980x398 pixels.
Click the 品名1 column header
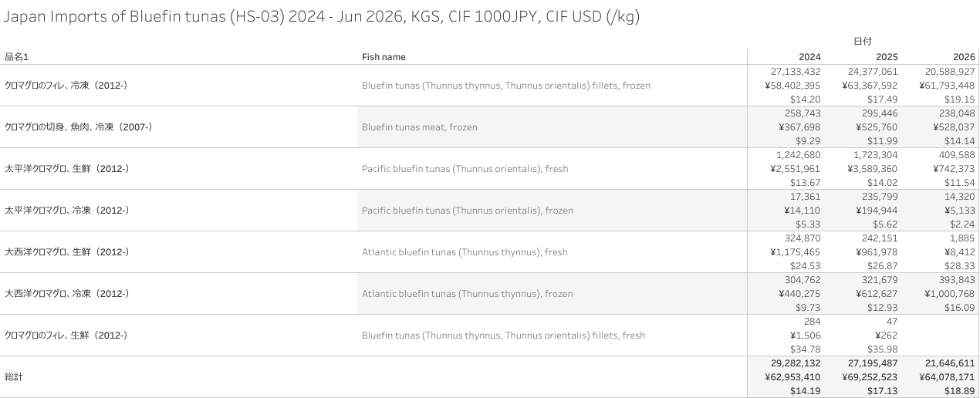click(17, 56)
